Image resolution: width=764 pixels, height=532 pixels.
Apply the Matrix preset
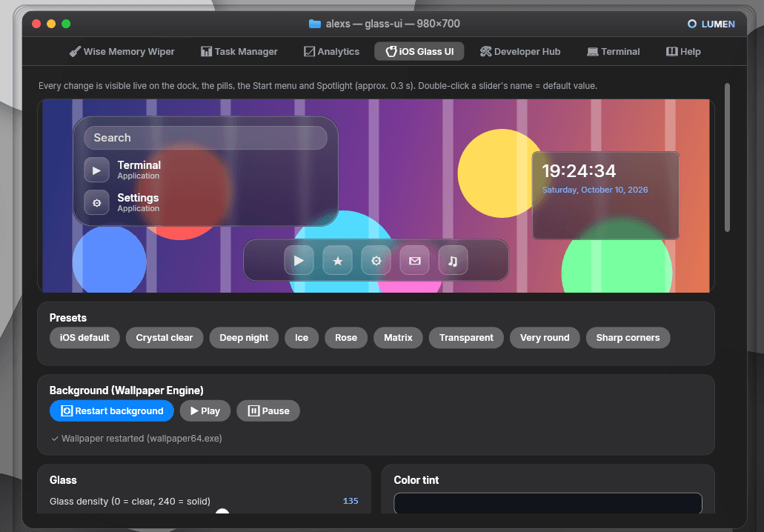[398, 338]
